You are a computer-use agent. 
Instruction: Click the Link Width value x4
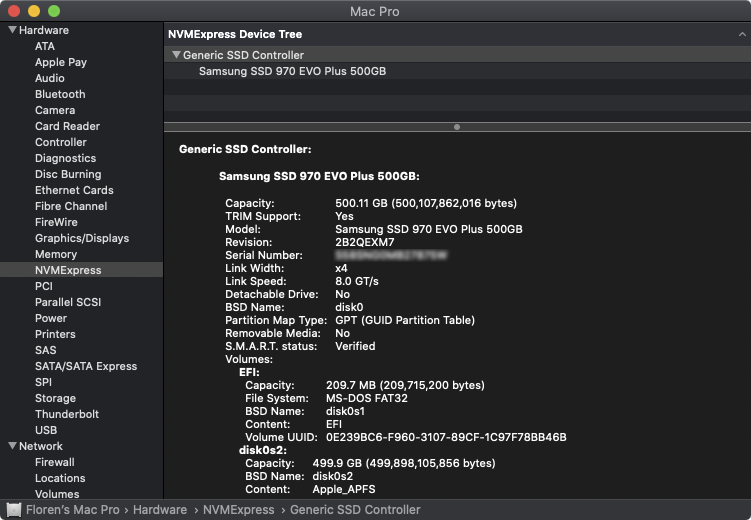coord(341,268)
